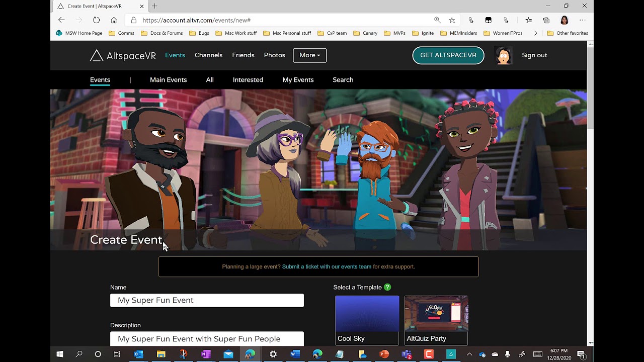Open the Edge profile picture
Screen dimensions: 644x362
pos(565,20)
